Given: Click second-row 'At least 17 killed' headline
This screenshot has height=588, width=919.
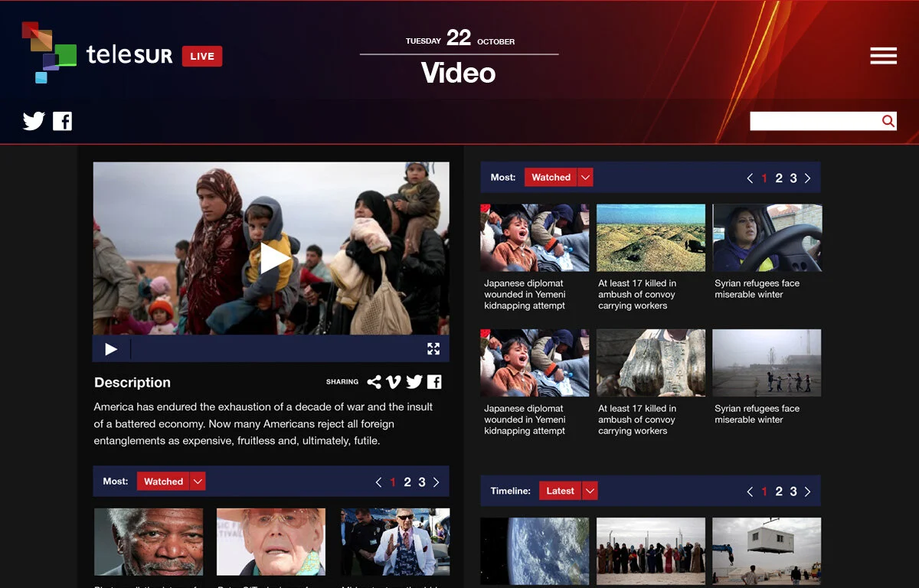Looking at the screenshot, I should [637, 420].
